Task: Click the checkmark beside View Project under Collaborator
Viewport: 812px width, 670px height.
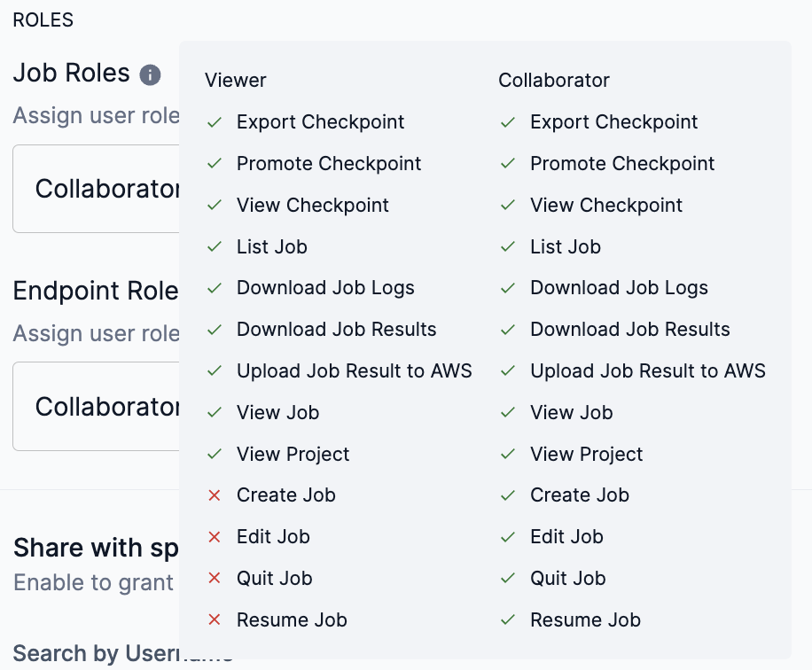Action: [x=507, y=455]
